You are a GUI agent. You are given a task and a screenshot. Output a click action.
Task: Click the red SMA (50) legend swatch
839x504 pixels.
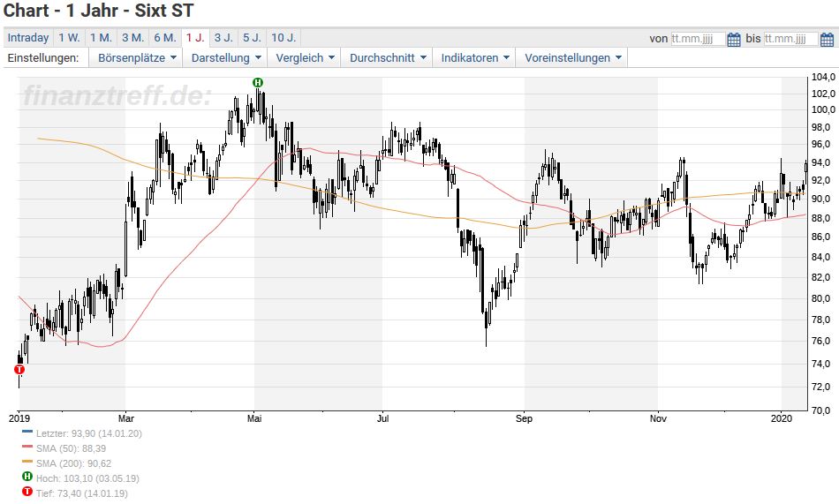coord(27,446)
